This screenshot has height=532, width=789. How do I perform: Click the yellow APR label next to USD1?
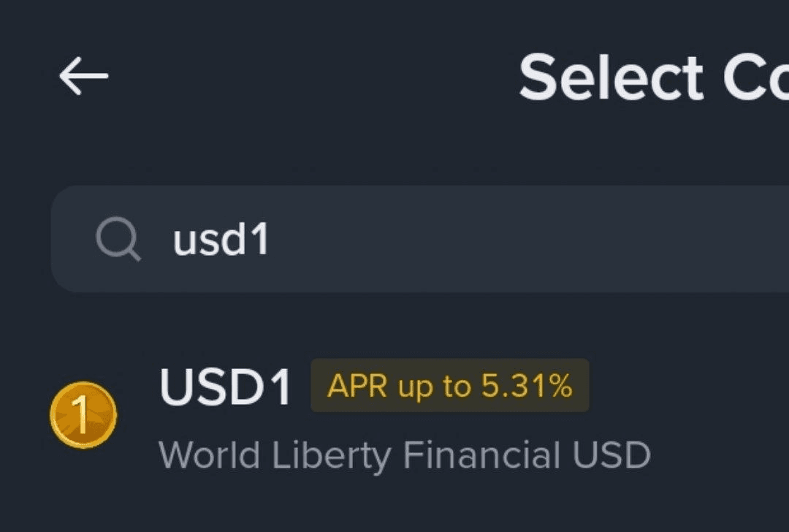pos(449,385)
